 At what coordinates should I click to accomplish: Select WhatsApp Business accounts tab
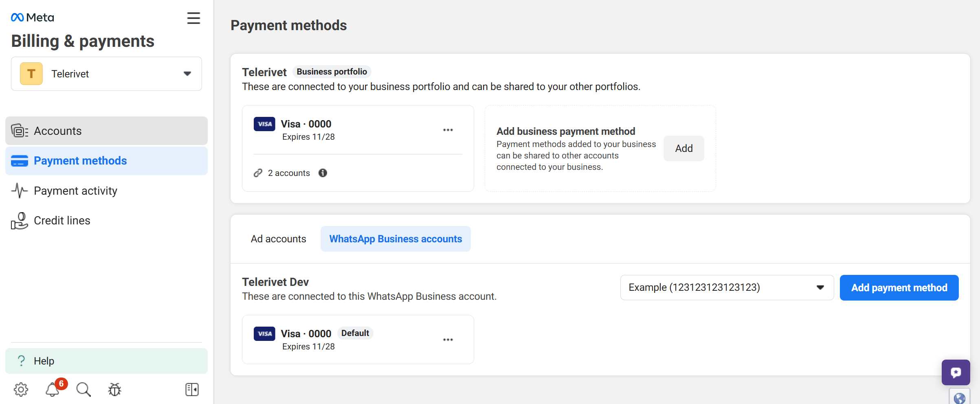[x=396, y=239]
